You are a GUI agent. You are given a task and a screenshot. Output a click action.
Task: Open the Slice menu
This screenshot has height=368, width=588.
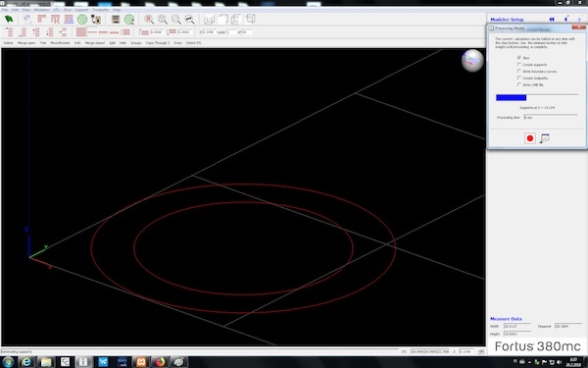(67, 10)
